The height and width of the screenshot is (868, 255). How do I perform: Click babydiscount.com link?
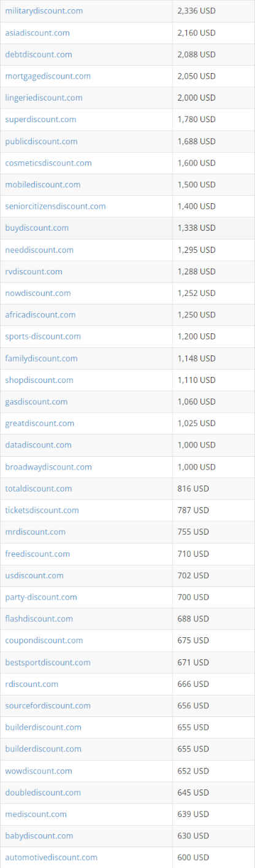tap(39, 835)
